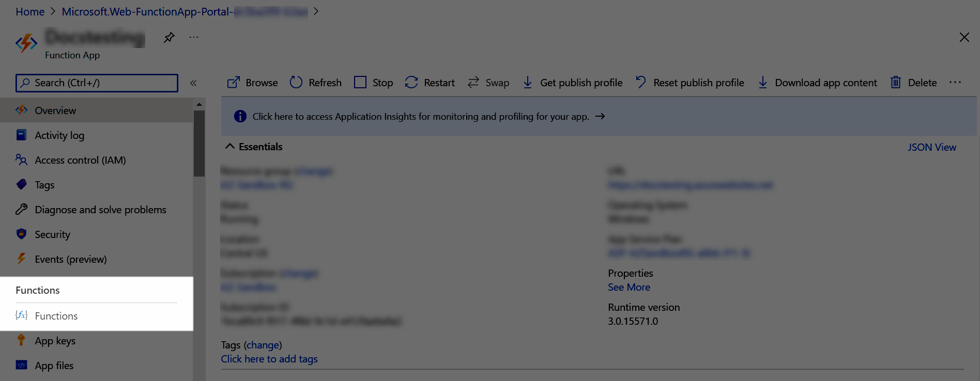This screenshot has height=381, width=980.
Task: Collapse the sidebar with the double chevron
Action: click(x=193, y=83)
